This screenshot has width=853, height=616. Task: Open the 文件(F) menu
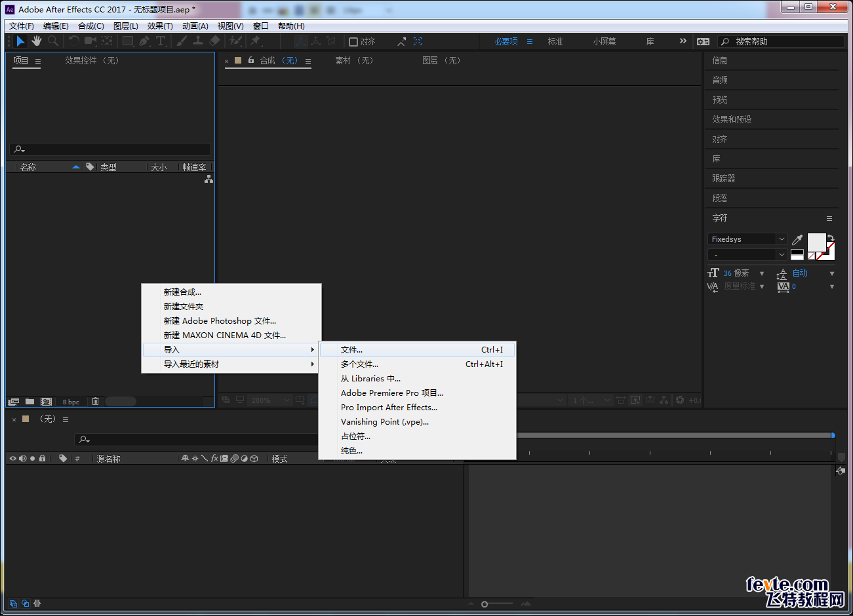22,26
